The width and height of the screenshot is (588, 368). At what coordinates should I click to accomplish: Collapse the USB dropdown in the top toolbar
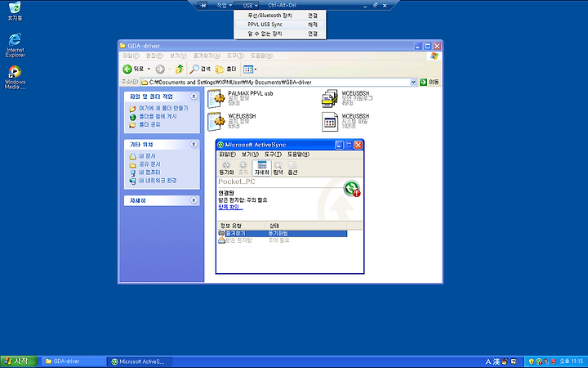pos(250,5)
